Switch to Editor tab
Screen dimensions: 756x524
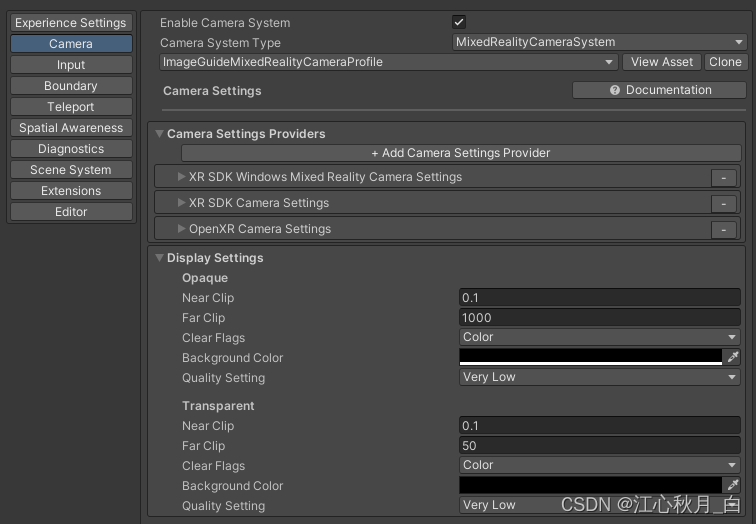pos(71,212)
